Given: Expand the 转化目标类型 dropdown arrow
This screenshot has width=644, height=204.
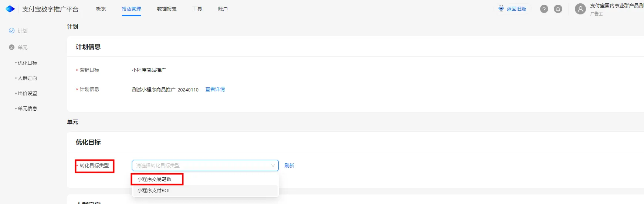Looking at the screenshot, I should tap(273, 165).
